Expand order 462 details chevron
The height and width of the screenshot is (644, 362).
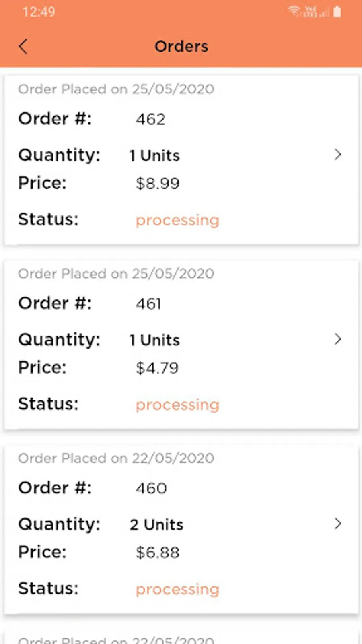pyautogui.click(x=337, y=155)
